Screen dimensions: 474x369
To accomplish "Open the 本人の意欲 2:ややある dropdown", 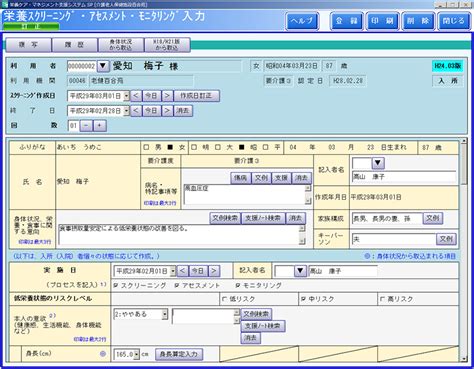I will (x=165, y=314).
